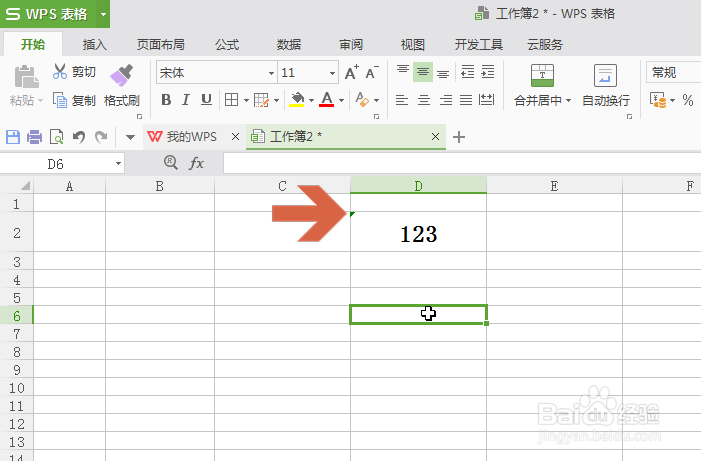701x461 pixels.
Task: Click the currency format icon
Action: pos(658,100)
